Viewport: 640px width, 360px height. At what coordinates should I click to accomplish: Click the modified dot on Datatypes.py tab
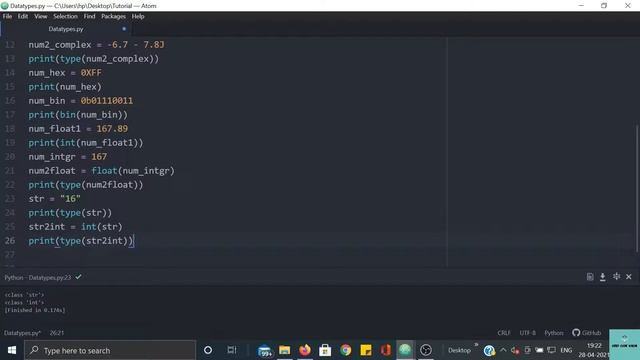coord(124,29)
